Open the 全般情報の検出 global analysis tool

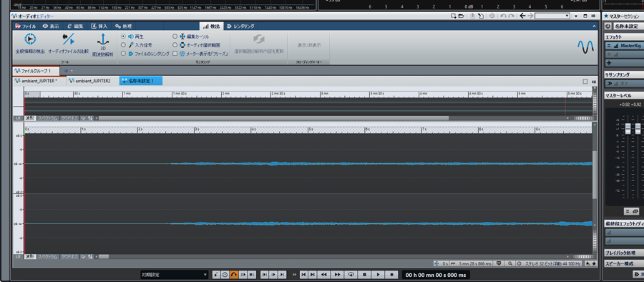pos(30,44)
